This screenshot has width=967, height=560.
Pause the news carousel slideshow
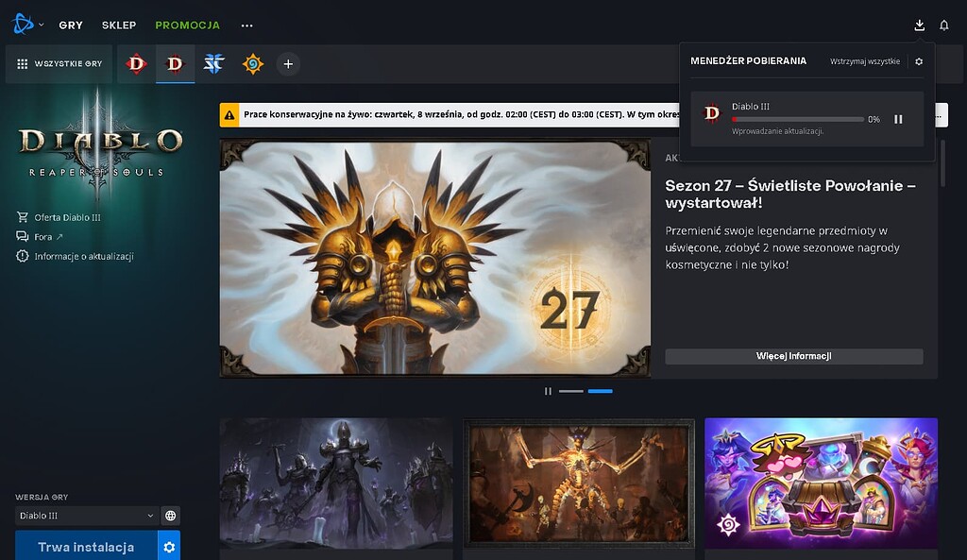click(x=548, y=390)
